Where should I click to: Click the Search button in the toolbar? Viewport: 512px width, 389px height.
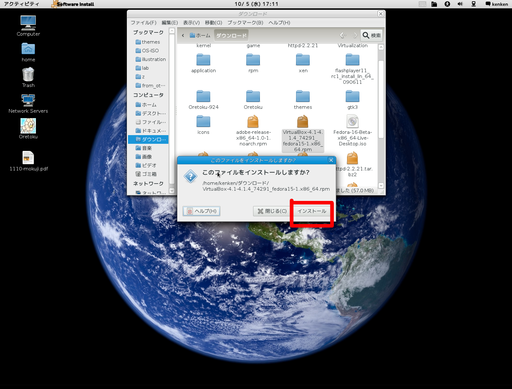pos(372,35)
